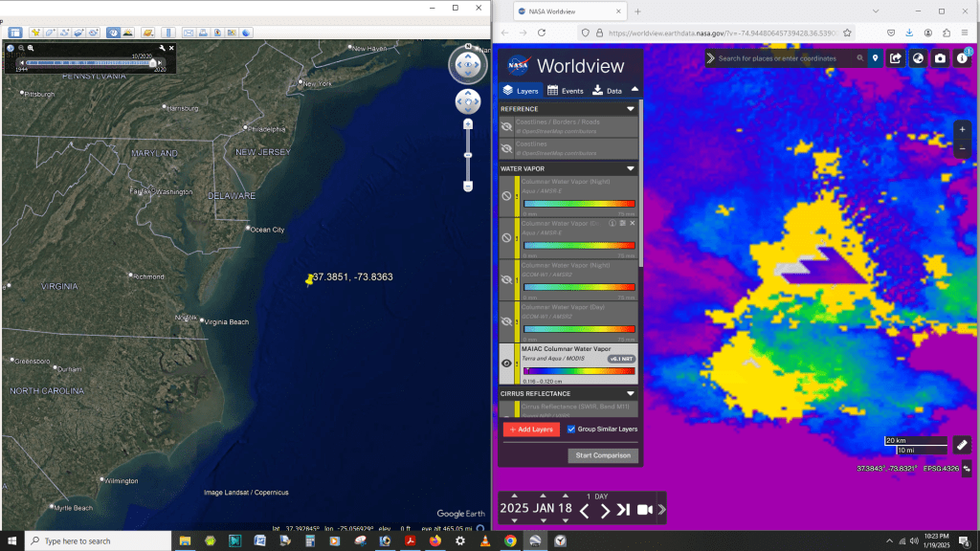This screenshot has width=980, height=551.
Task: Open the globe projection switcher
Action: click(x=918, y=58)
